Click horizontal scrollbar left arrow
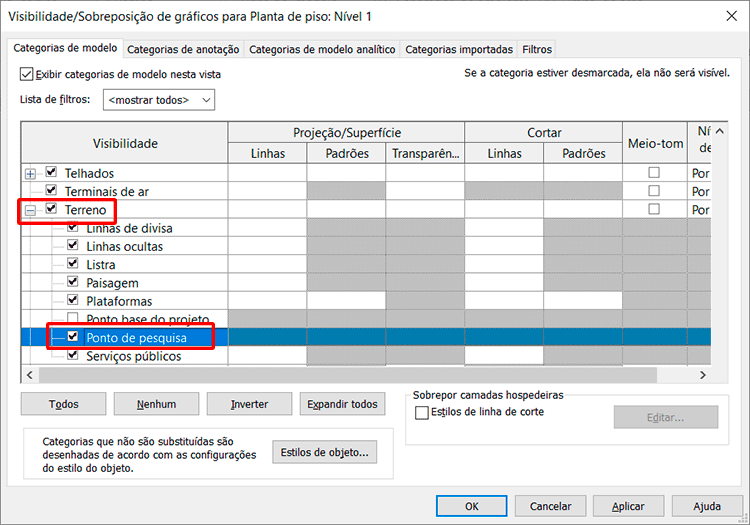750x525 pixels. pos(30,375)
